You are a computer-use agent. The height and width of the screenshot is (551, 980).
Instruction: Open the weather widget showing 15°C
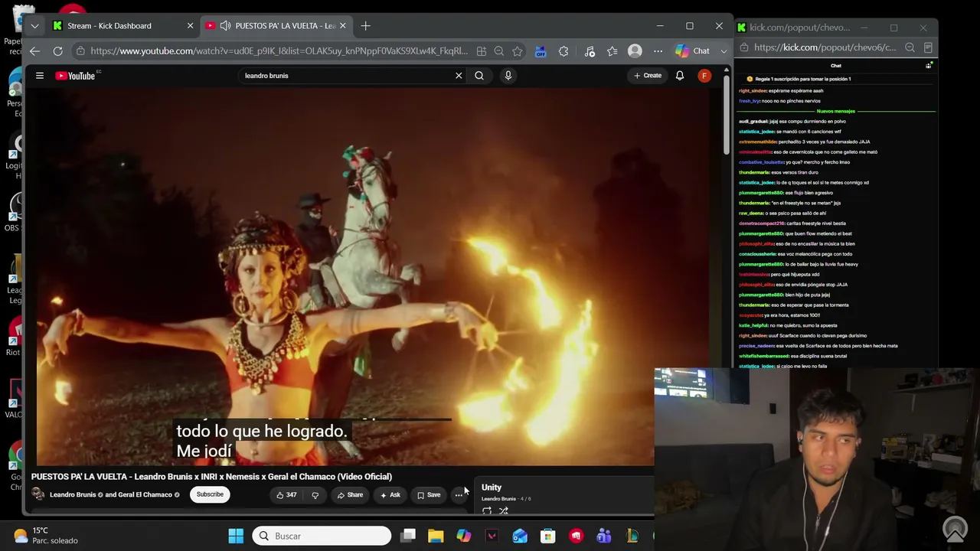pos(46,536)
